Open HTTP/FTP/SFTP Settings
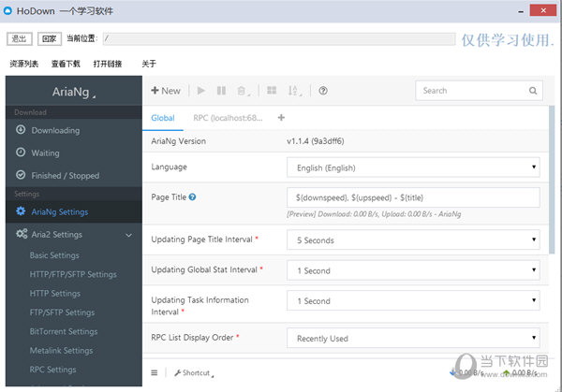Viewport: 562px width, 392px height. (x=73, y=274)
